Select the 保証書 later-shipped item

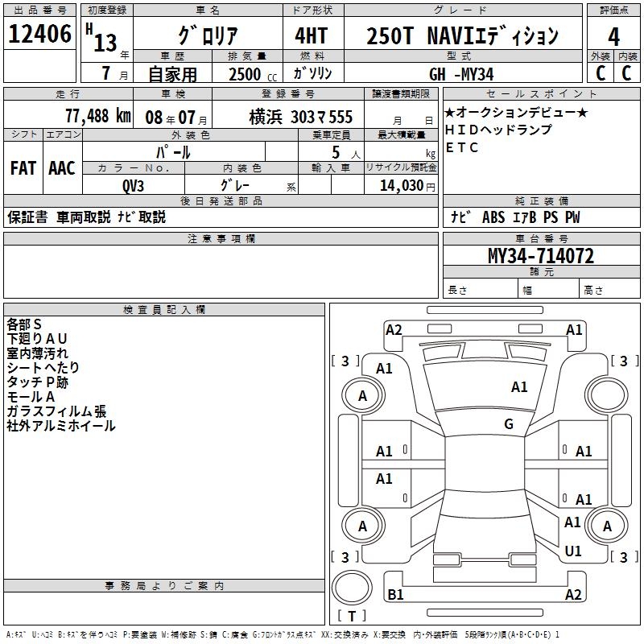coord(27,217)
